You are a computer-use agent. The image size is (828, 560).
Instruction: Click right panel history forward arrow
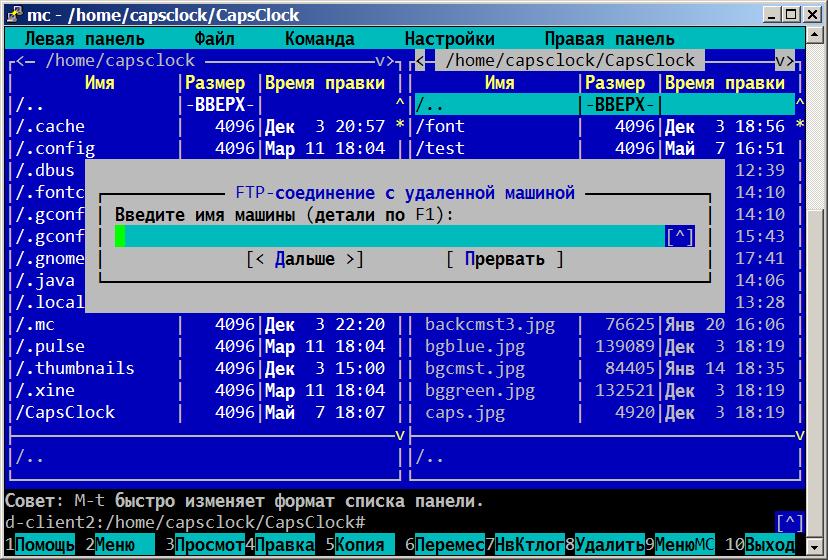pyautogui.click(x=790, y=61)
